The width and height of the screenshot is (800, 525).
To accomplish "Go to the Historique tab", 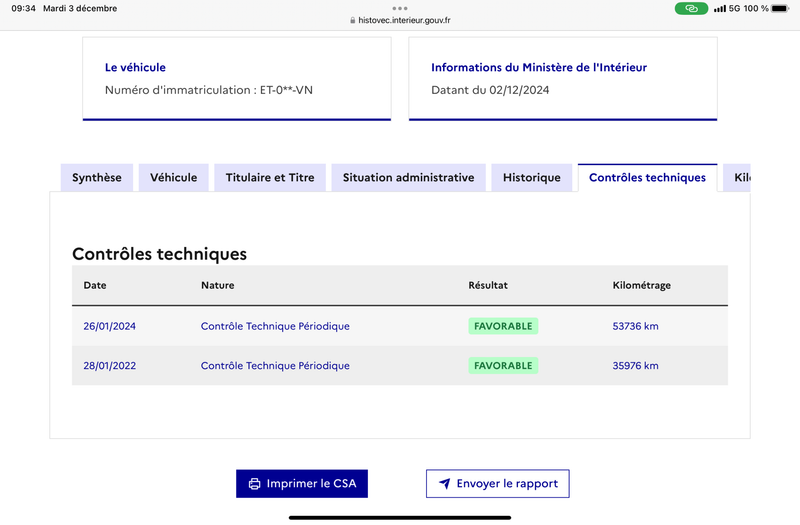I will (x=532, y=178).
